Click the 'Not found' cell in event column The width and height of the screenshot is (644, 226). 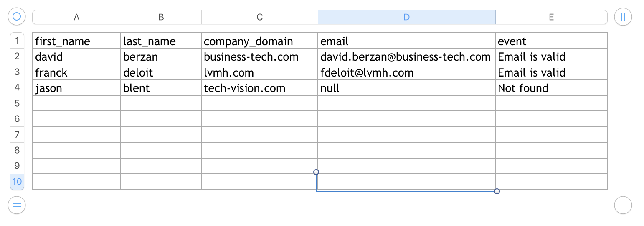[551, 88]
